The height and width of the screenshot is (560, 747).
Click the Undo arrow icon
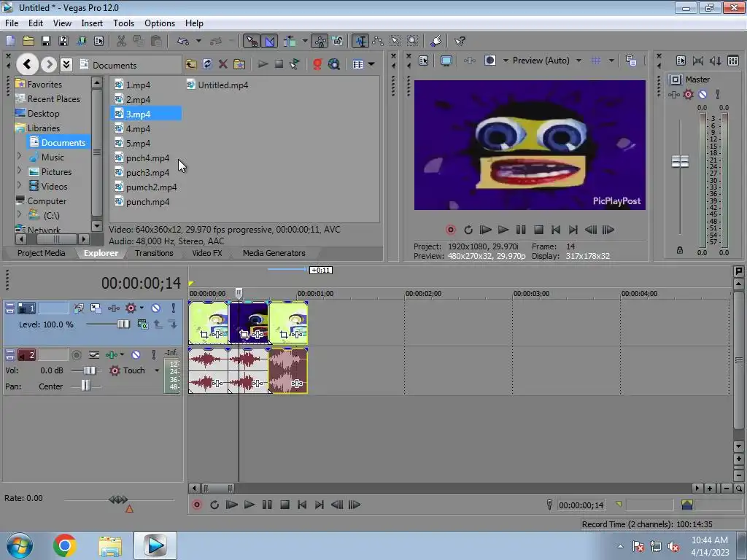tap(183, 41)
